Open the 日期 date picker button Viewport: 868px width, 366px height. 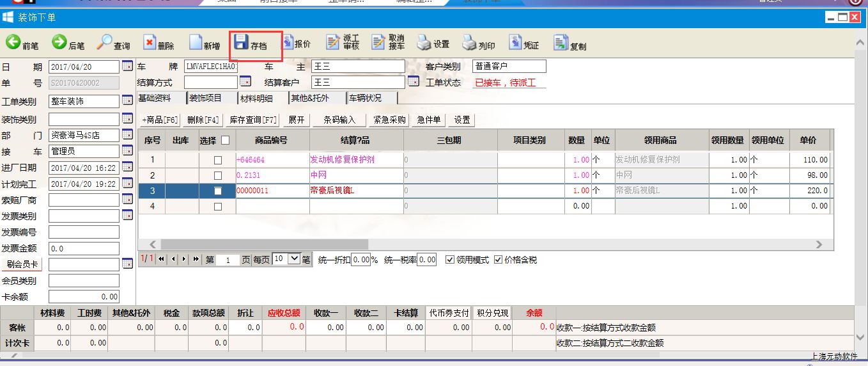127,67
